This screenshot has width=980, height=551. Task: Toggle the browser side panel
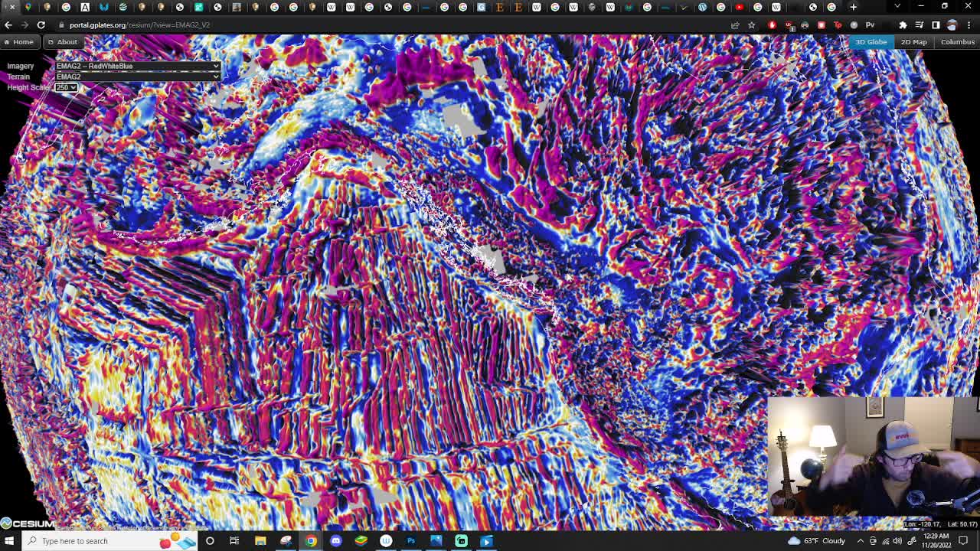tap(936, 25)
